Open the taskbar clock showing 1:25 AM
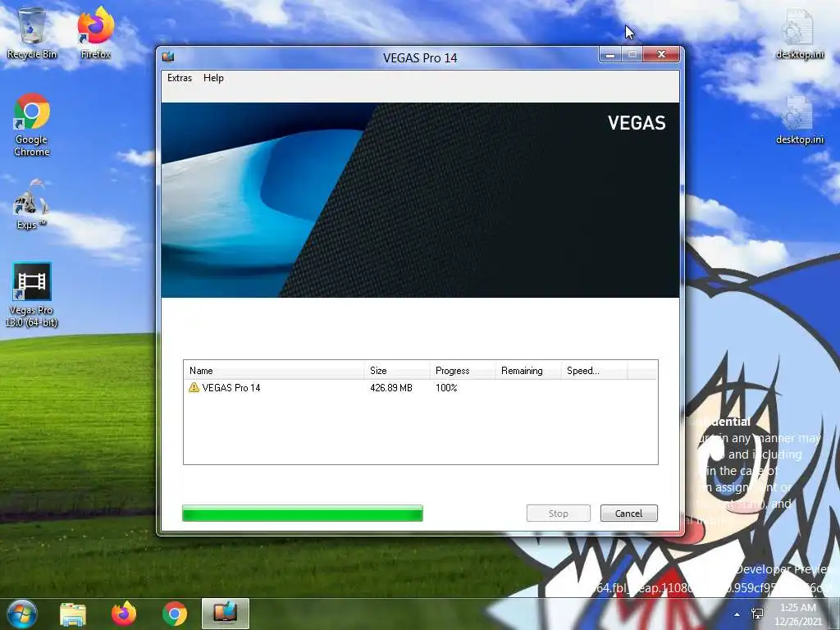Screen dimensions: 840x630 coord(798,614)
